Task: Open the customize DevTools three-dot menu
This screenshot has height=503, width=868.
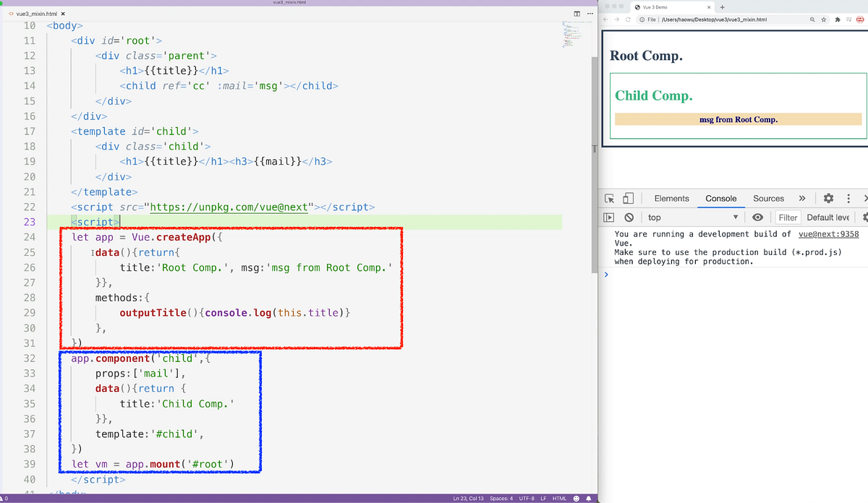Action: click(848, 198)
